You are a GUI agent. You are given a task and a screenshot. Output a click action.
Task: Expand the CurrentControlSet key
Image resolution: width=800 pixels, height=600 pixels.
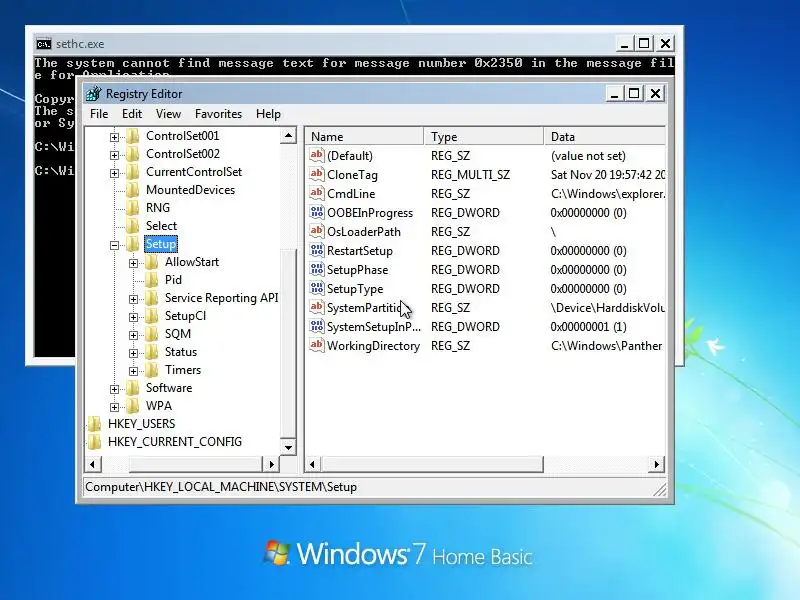coord(114,173)
